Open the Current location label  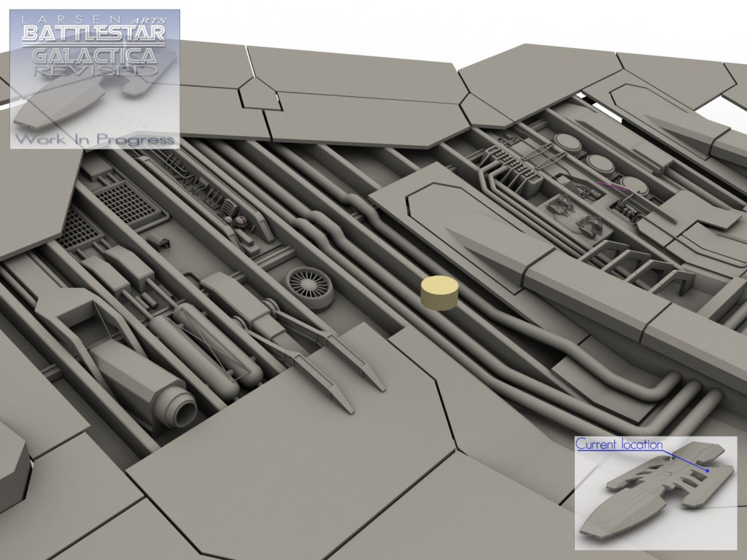[x=619, y=444]
